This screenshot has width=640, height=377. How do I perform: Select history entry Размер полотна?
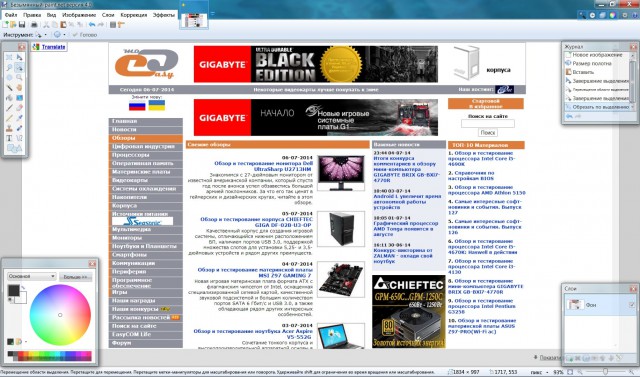592,63
